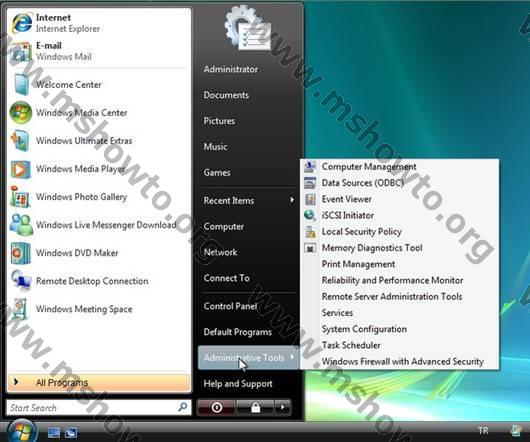Open Windows Photo Gallery icon
The width and height of the screenshot is (530, 442).
(21, 197)
